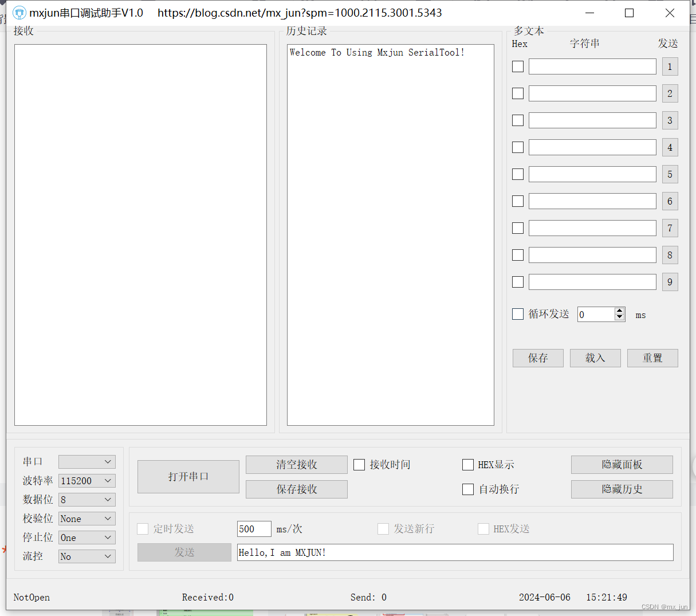The image size is (696, 616).
Task: Send multi-text string number 8
Action: (x=670, y=255)
